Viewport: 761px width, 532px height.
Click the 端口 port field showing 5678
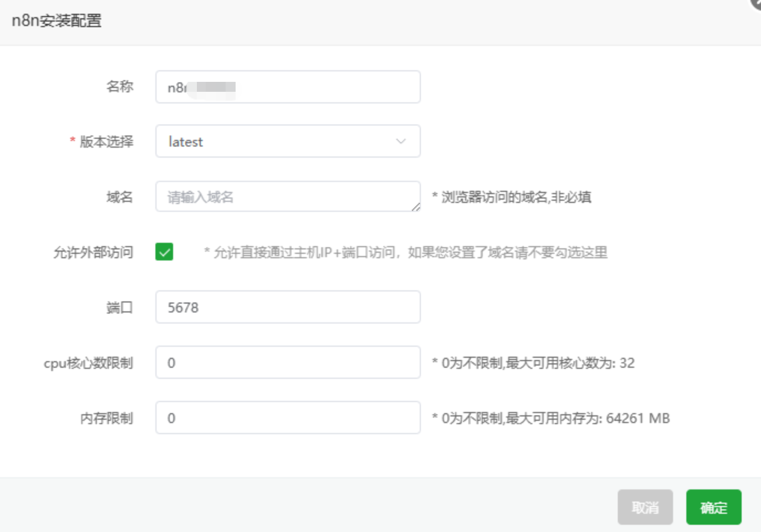(x=288, y=307)
